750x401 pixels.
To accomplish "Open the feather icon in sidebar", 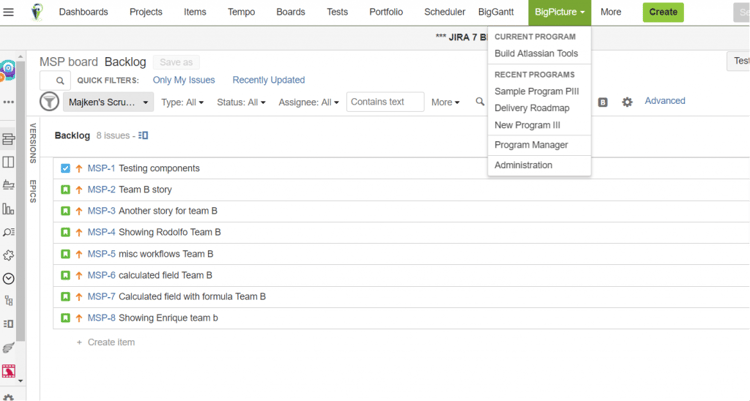I will [x=8, y=347].
